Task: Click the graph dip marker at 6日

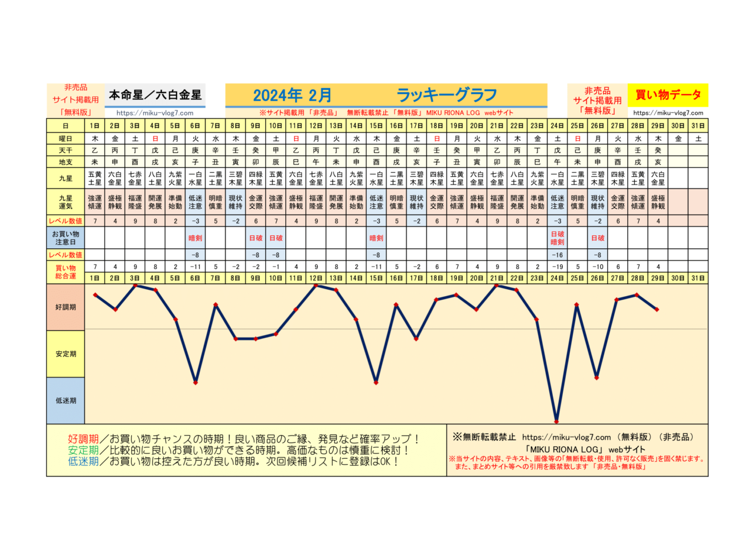Action: tap(195, 382)
